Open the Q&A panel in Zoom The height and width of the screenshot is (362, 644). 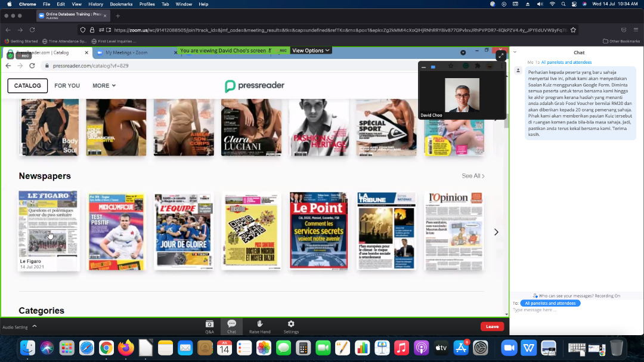coord(209,327)
